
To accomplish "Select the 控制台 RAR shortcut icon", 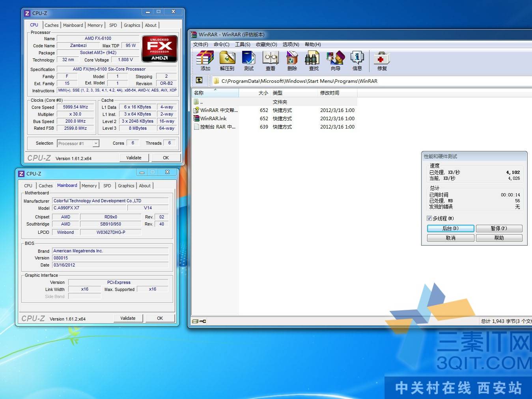I will [x=196, y=127].
